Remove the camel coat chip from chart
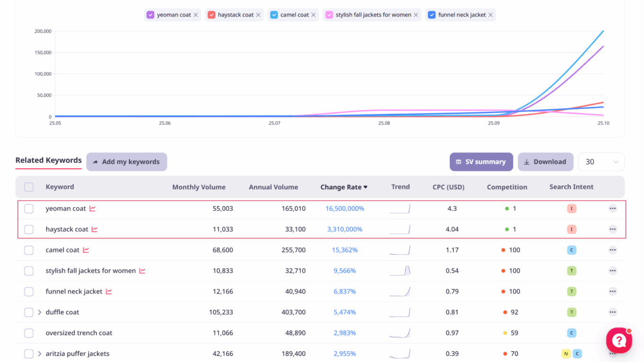 (x=313, y=15)
